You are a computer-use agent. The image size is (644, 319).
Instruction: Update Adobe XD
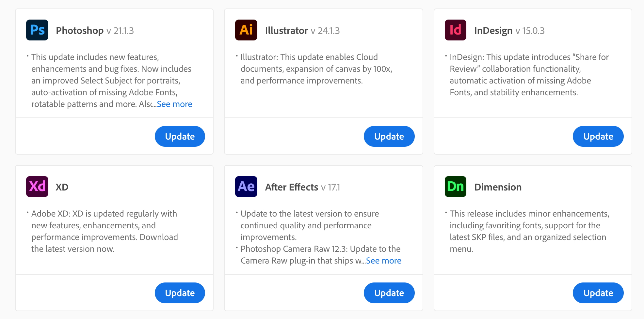click(180, 293)
